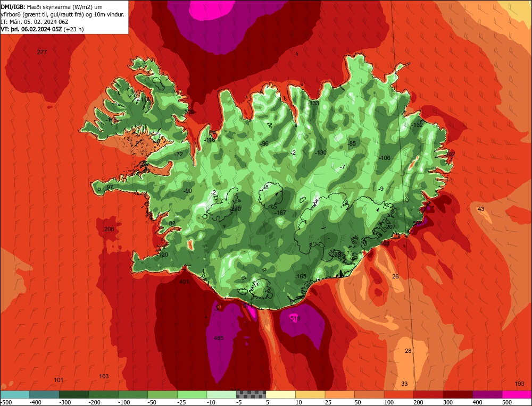This screenshot has height=406, width=532.
Task: Click the '-207' value over the southeast glacier
Action: (390, 227)
